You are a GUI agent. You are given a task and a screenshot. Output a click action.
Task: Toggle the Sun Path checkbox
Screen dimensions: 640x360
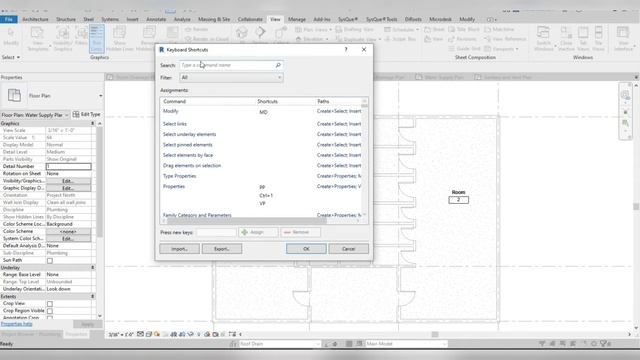pos(50,260)
